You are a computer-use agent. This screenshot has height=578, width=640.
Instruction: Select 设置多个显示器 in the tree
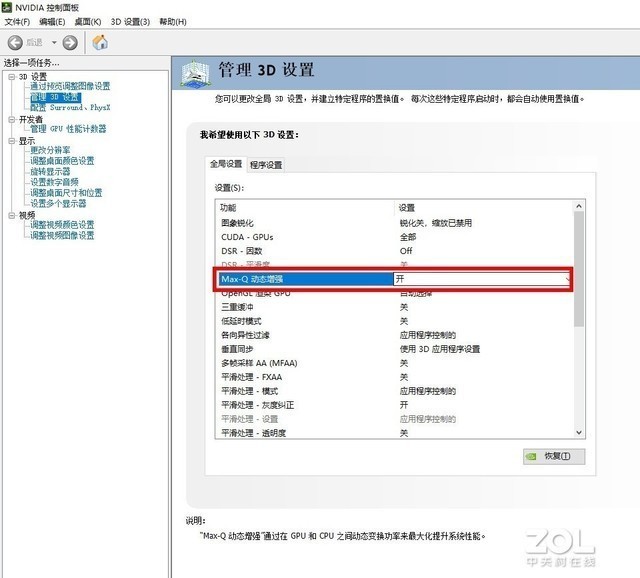click(58, 203)
